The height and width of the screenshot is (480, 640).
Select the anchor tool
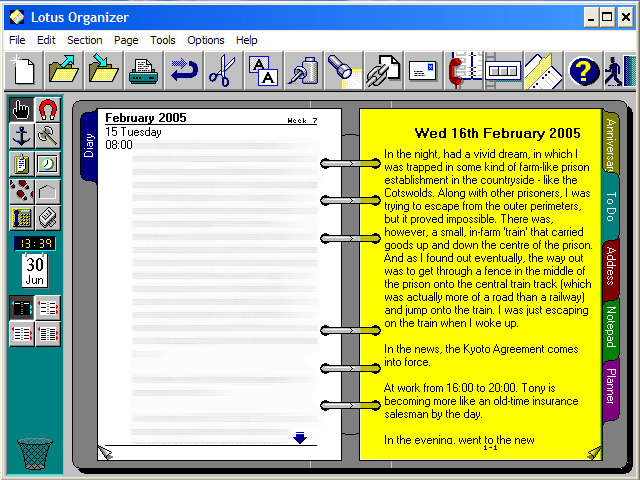(x=22, y=136)
